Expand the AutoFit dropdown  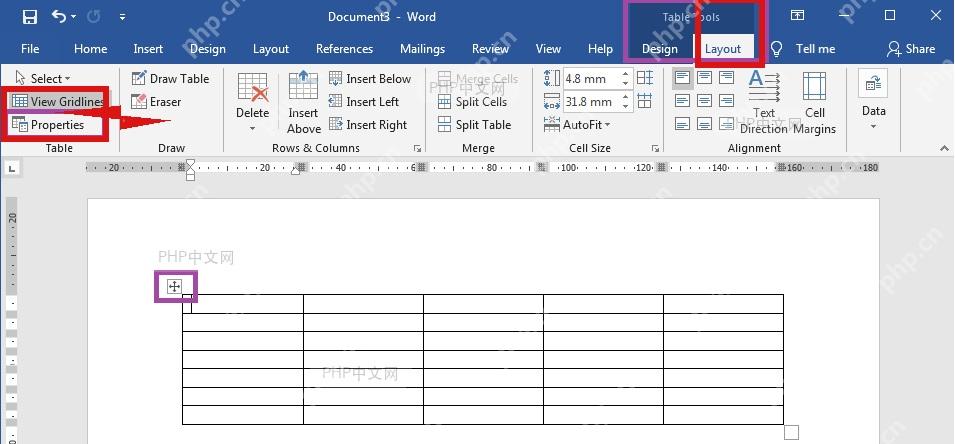click(577, 125)
